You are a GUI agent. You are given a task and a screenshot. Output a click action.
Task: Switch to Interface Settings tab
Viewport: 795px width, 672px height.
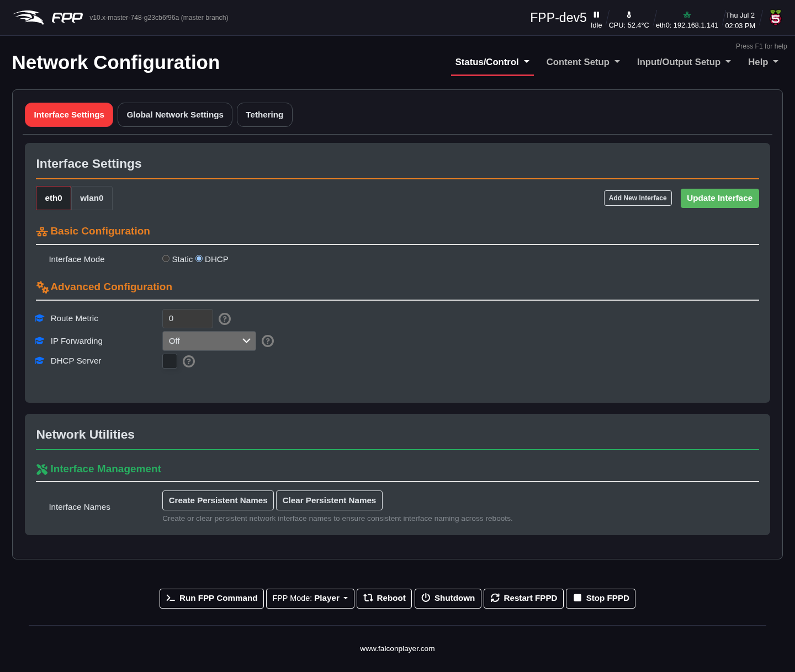click(69, 115)
